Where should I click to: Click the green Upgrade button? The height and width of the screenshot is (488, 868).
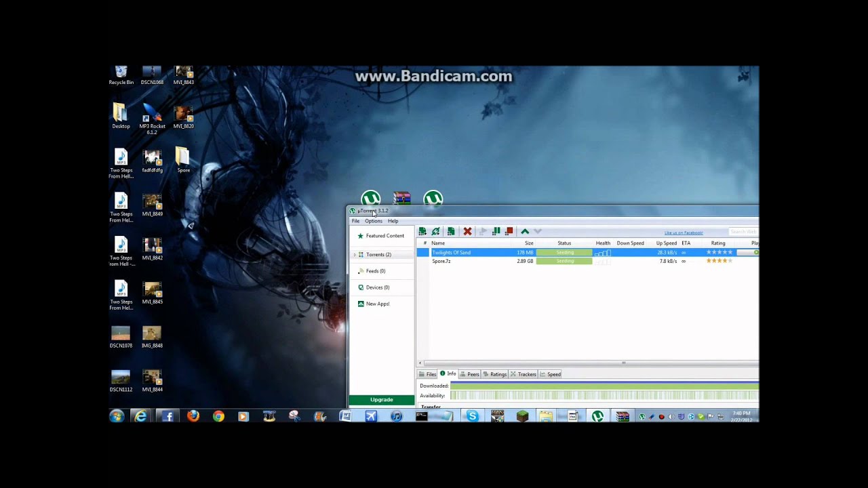tap(382, 400)
